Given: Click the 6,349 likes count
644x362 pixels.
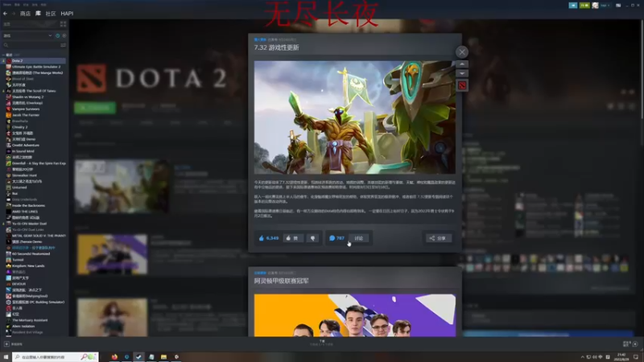Looking at the screenshot, I should 272,238.
